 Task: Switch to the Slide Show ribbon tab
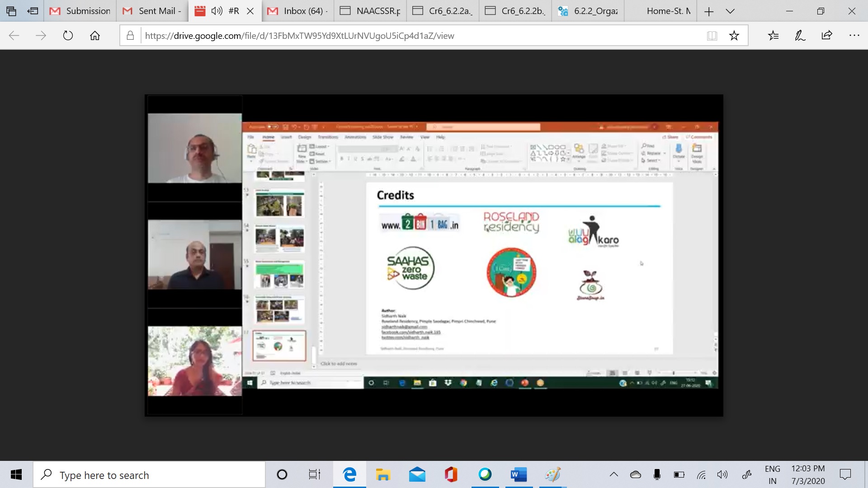(x=382, y=137)
